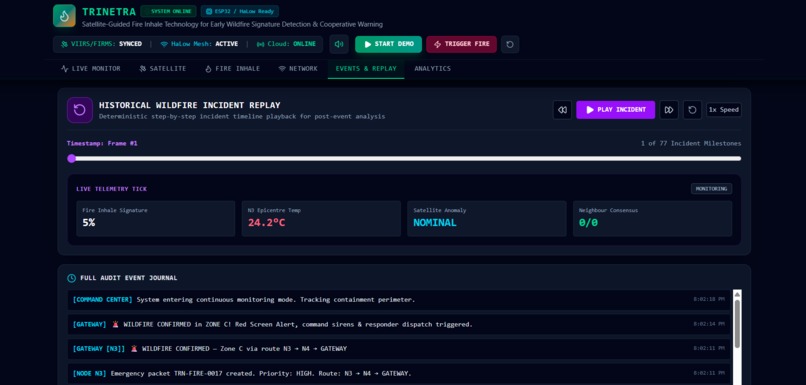Click the 'Timestamp: Frame #1' label

102,143
